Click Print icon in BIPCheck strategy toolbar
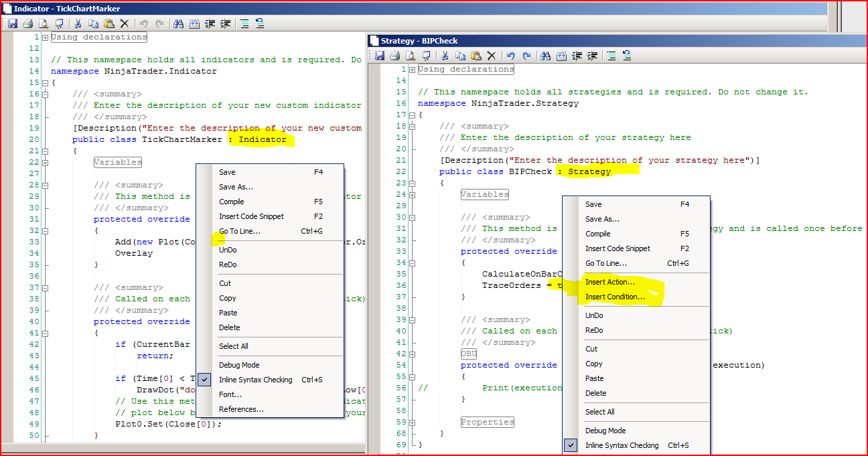Screen dimensions: 868x456 click(394, 56)
